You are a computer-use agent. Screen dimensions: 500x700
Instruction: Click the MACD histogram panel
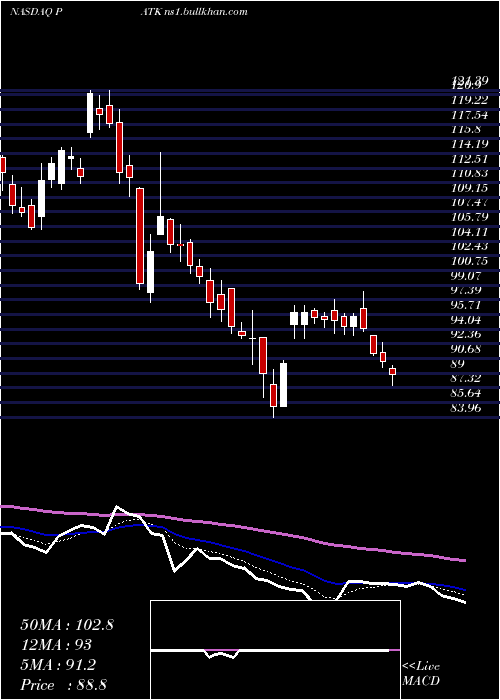point(275,650)
